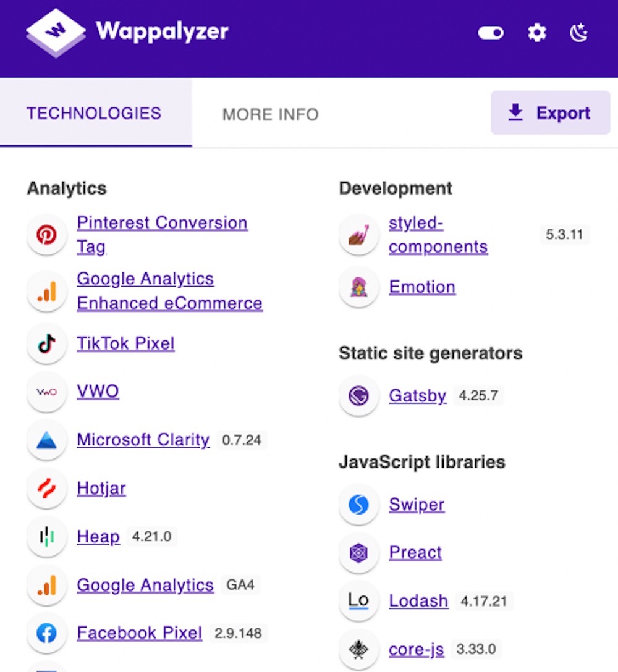Image resolution: width=618 pixels, height=672 pixels.
Task: Click version badge 4.25.7
Action: coord(478,395)
